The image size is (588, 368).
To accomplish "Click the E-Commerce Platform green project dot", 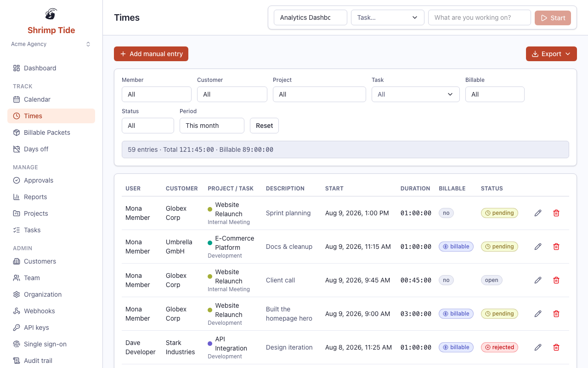I will (210, 243).
